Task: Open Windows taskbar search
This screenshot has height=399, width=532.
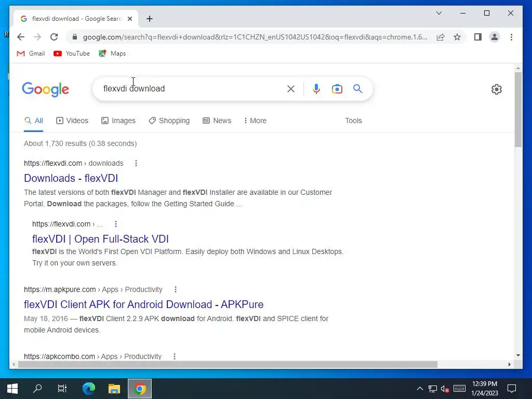Action: tap(37, 389)
